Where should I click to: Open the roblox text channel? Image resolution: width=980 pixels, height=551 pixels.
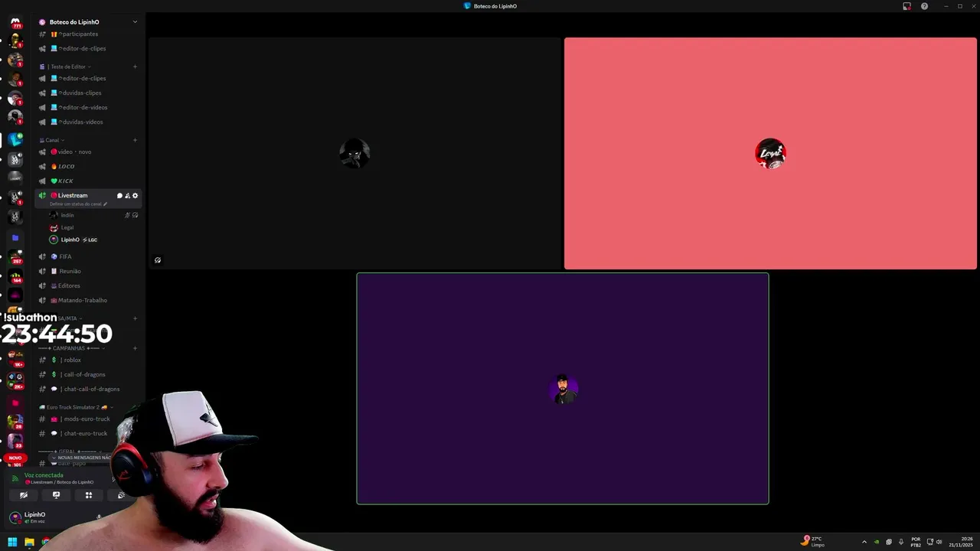click(88, 360)
